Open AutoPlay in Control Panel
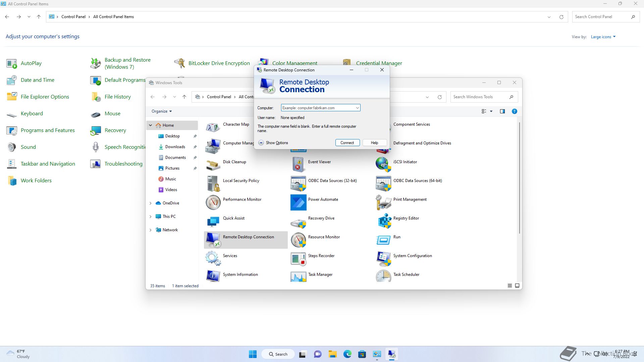The height and width of the screenshot is (362, 644). 31,63
